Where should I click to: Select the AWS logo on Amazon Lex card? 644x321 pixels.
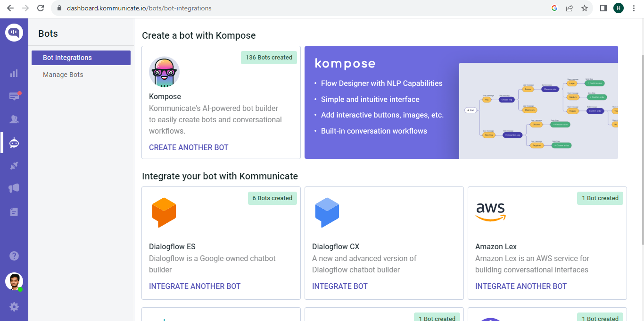click(x=490, y=212)
